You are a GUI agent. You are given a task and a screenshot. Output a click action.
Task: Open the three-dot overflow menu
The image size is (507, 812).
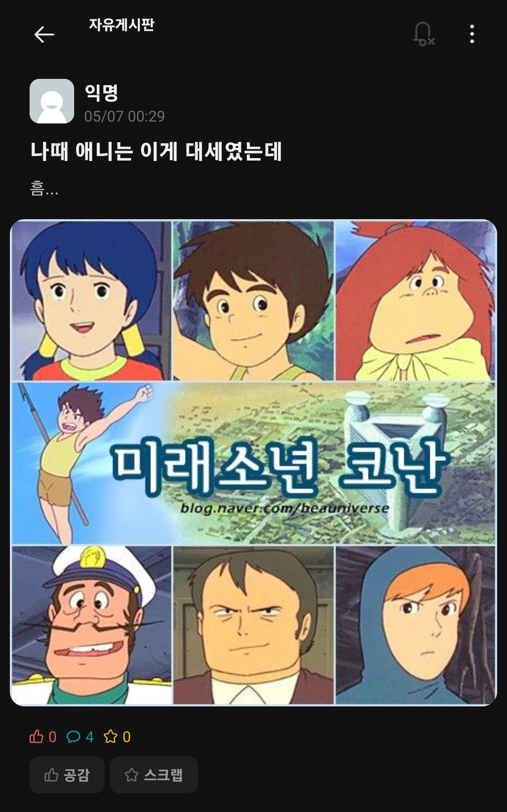pos(472,34)
